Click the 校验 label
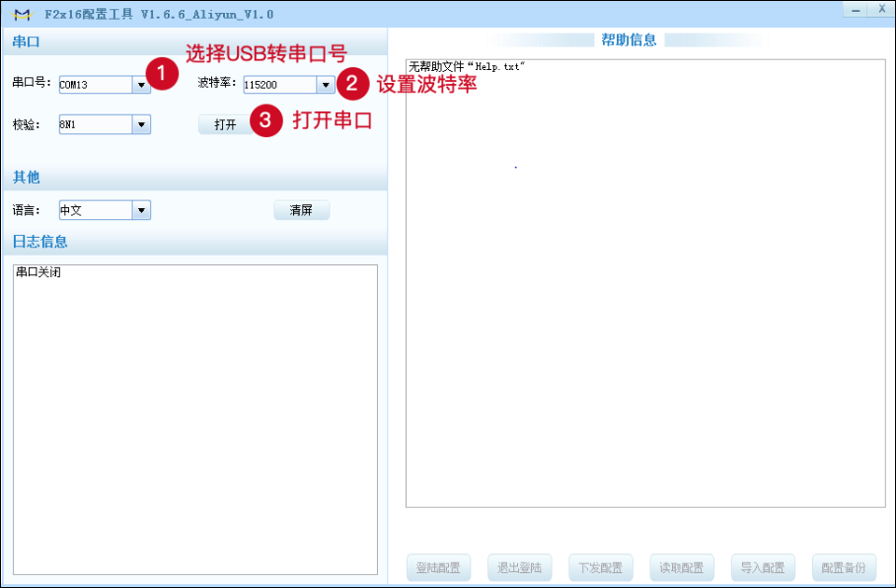Viewport: 896px width, 588px height. coord(26,124)
